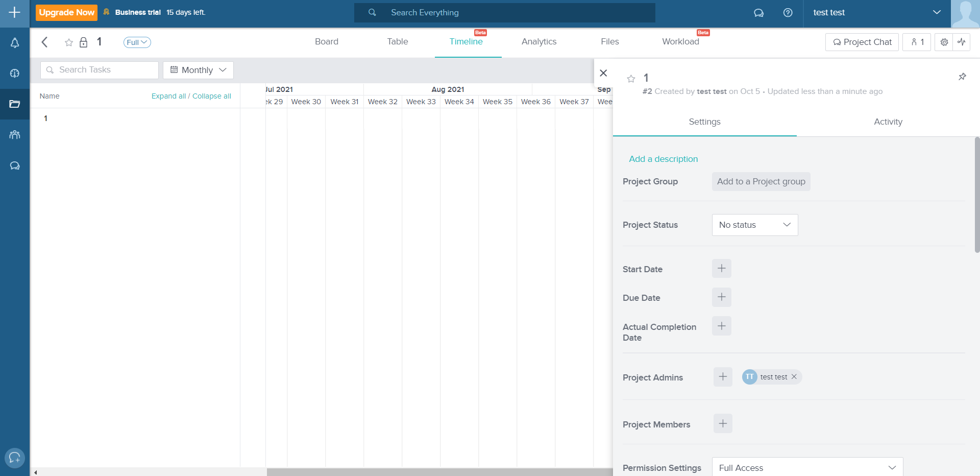
Task: Open the chat bubble icon in sidebar
Action: coord(15,165)
